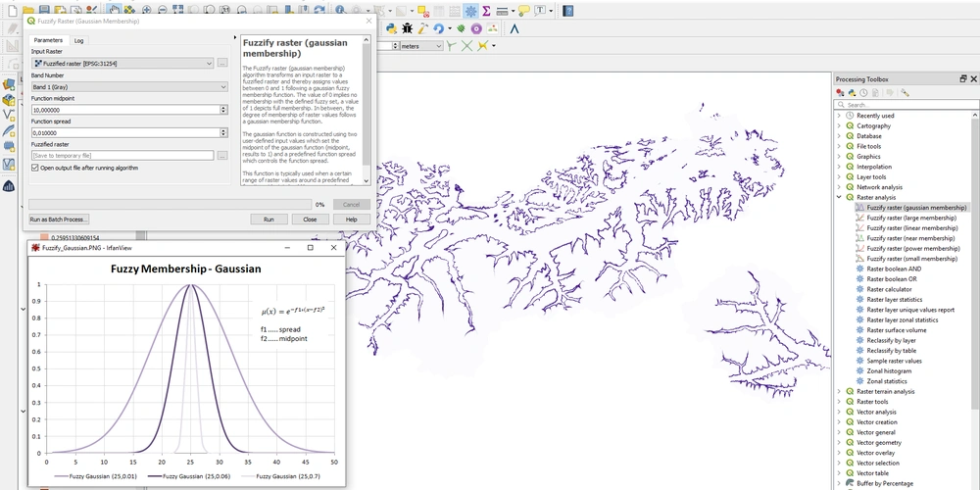This screenshot has height=490, width=980.
Task: Click the Function midpoint spinner arrows
Action: tap(223, 110)
